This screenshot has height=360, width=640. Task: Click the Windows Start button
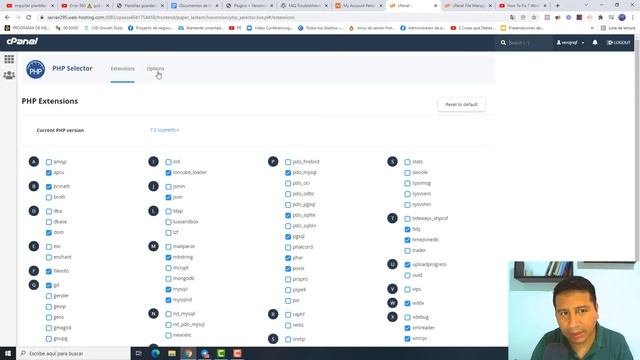click(x=8, y=353)
